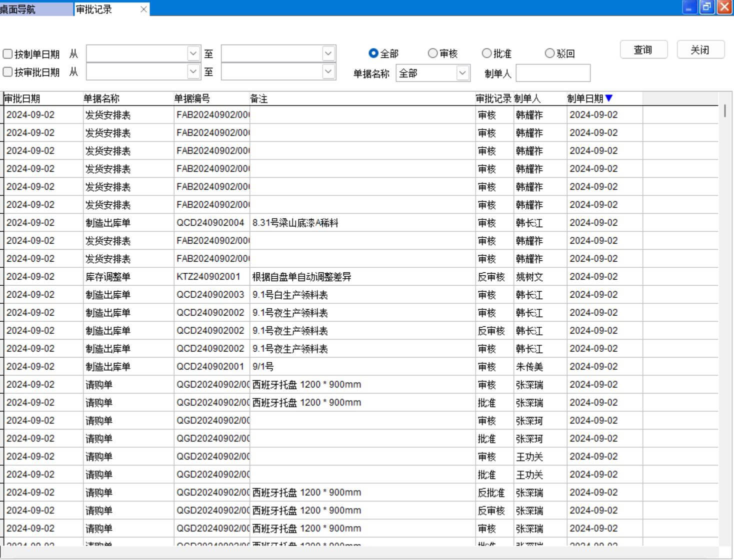Open the 单据名称 dropdown list
The image size is (734, 560).
(462, 73)
